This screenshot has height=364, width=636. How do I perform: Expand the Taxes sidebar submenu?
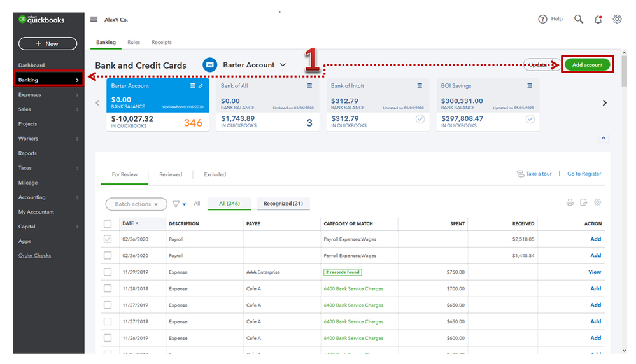tap(77, 168)
